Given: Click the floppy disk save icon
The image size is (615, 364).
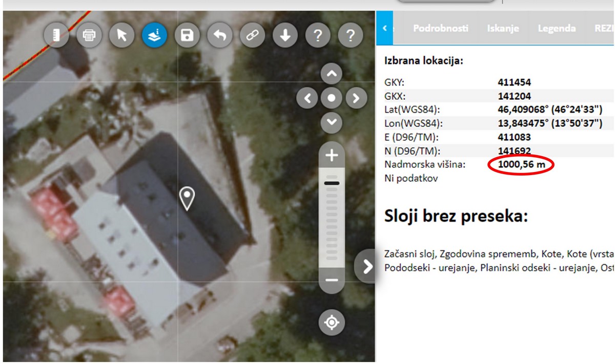Looking at the screenshot, I should [x=187, y=35].
